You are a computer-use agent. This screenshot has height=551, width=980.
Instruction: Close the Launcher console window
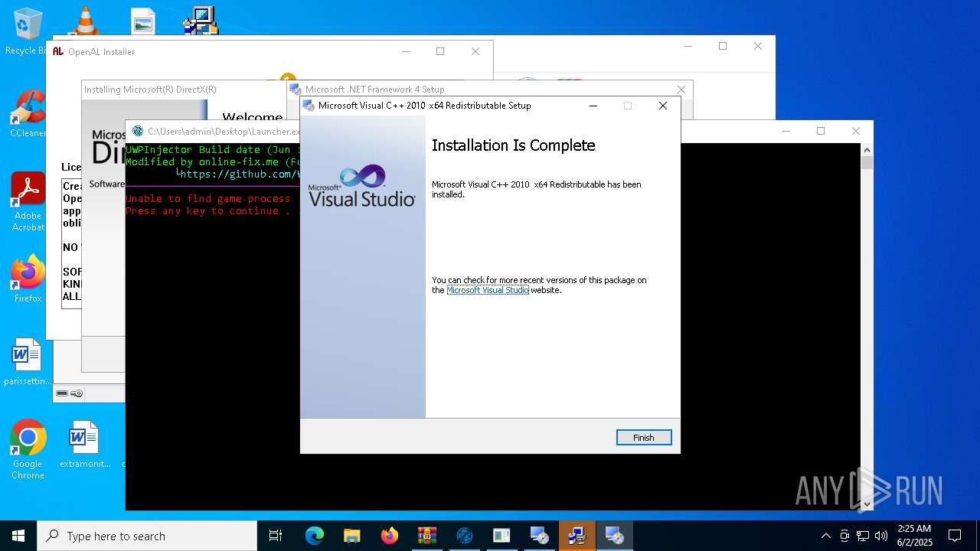pyautogui.click(x=856, y=131)
